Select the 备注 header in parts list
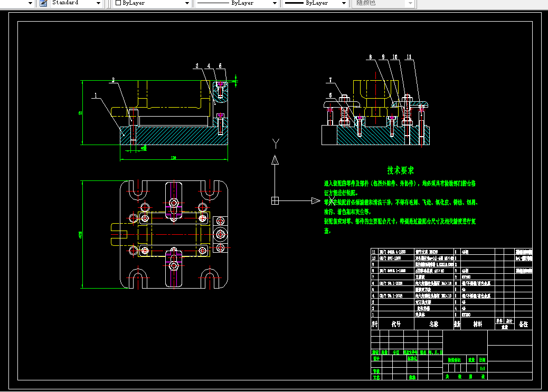The width and height of the screenshot is (548, 392). pos(523,324)
